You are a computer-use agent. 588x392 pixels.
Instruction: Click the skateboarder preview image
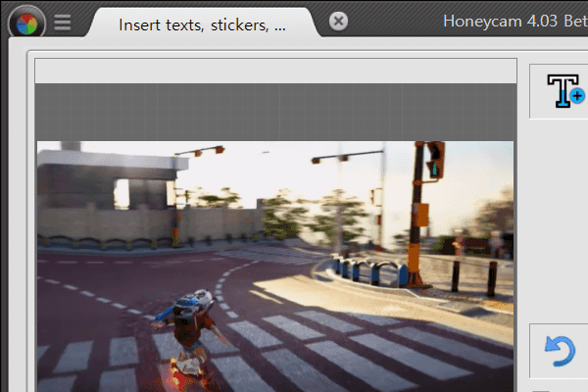click(x=275, y=267)
